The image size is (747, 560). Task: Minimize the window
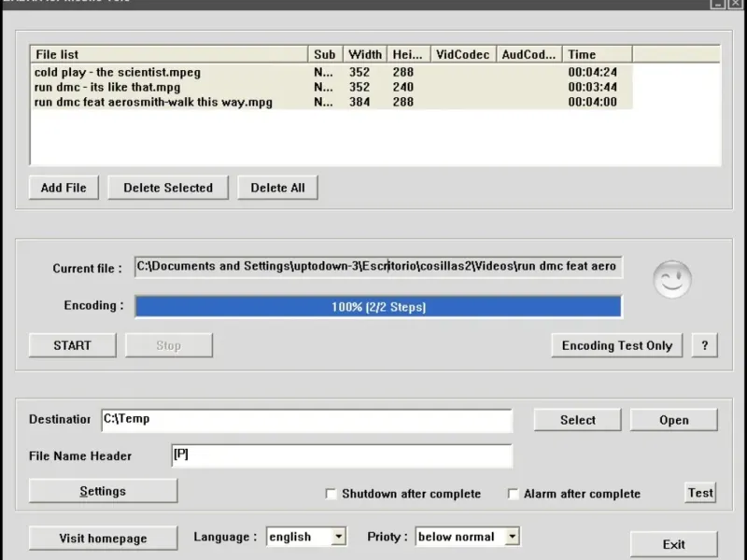[718, 4]
